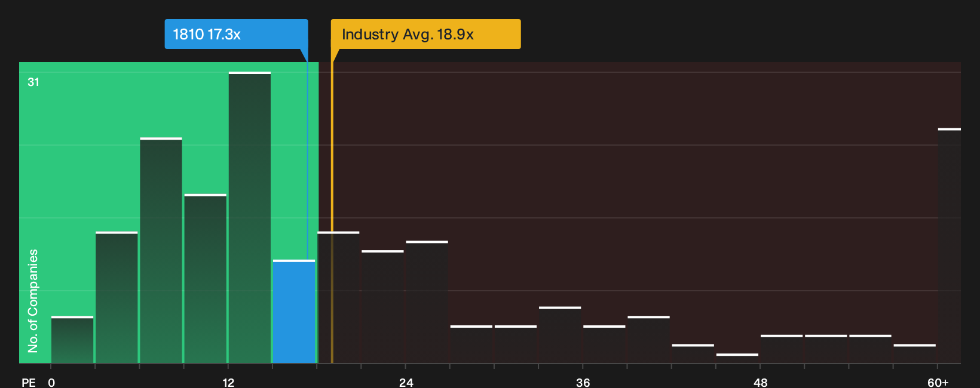This screenshot has height=388, width=980.
Task: Click the bar starting at PE 48
Action: point(782,349)
